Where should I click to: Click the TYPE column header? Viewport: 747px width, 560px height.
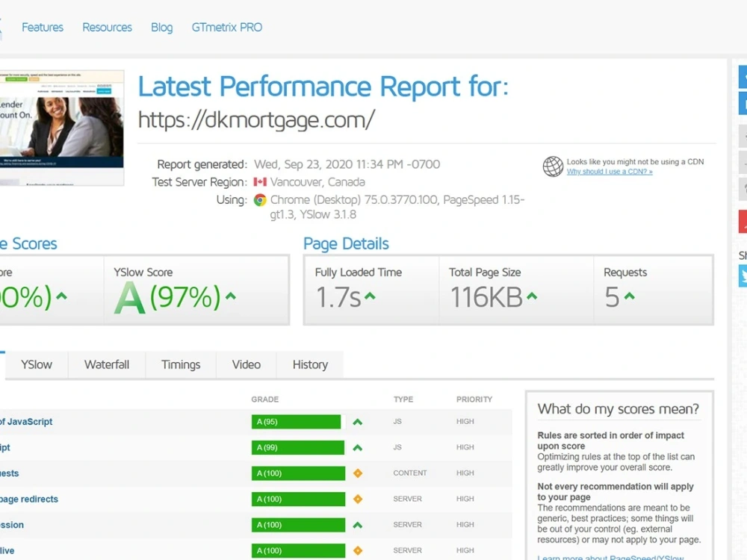tap(403, 399)
